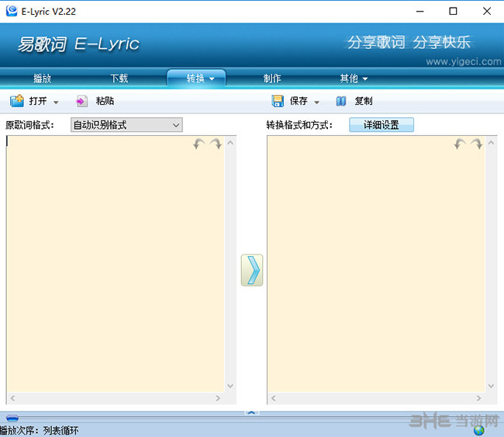Viewport: 504px width, 437px height.
Task: Click the left pane horizontal scroll-right arrow
Action: pos(218,398)
